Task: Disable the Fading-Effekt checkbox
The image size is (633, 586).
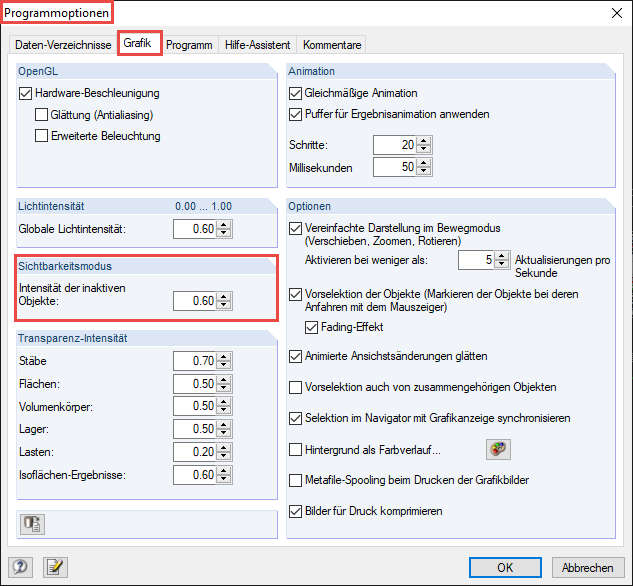Action: click(311, 327)
